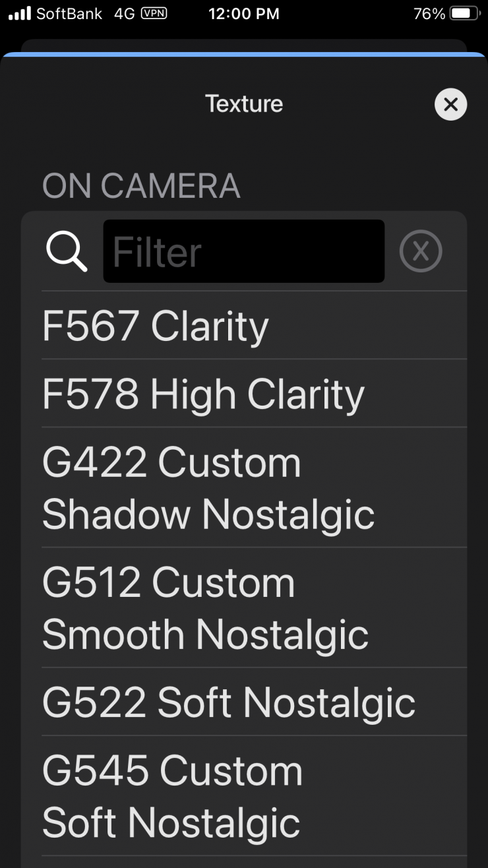Tap the 12:00 PM clock
Viewport: 488px width, 868px height.
pos(243,13)
